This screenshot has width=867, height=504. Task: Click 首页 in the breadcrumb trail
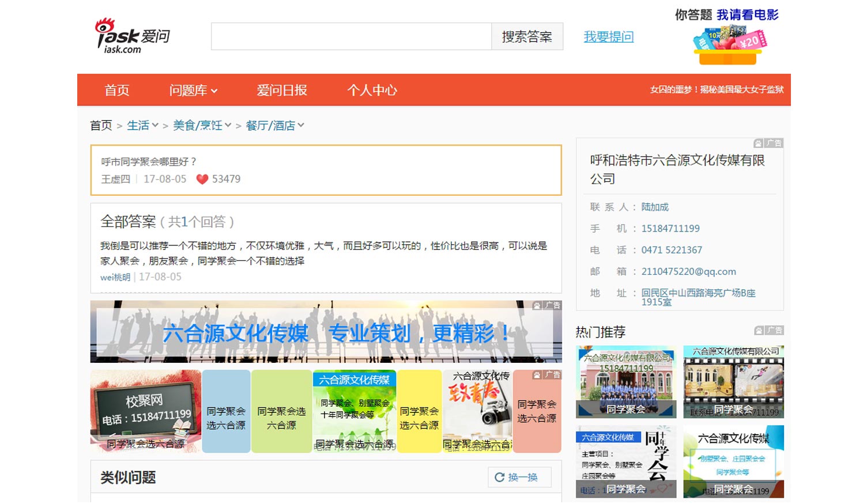pos(101,125)
